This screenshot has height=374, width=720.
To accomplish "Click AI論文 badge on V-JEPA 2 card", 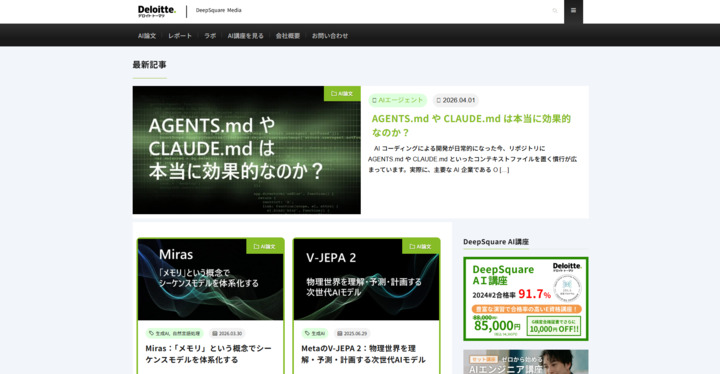I will (x=421, y=247).
